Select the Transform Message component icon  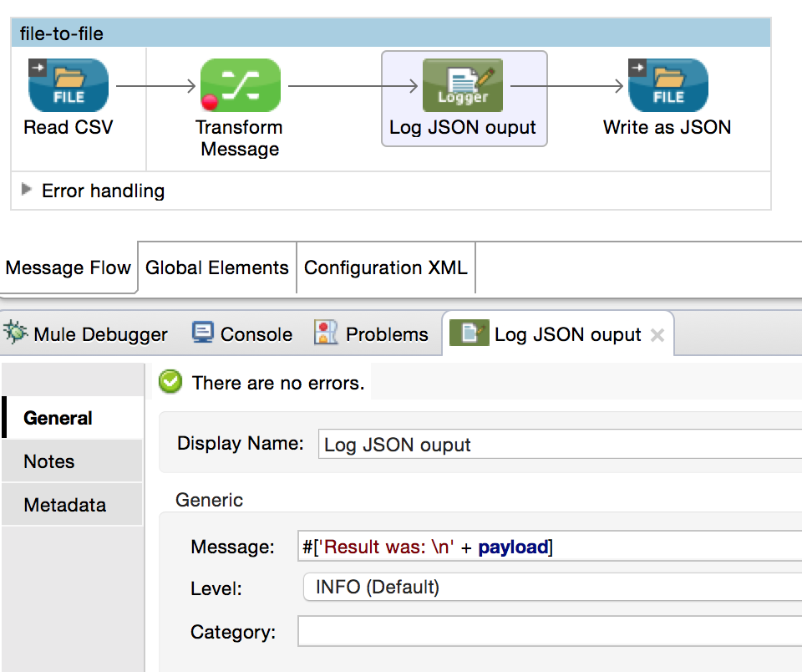[240, 85]
